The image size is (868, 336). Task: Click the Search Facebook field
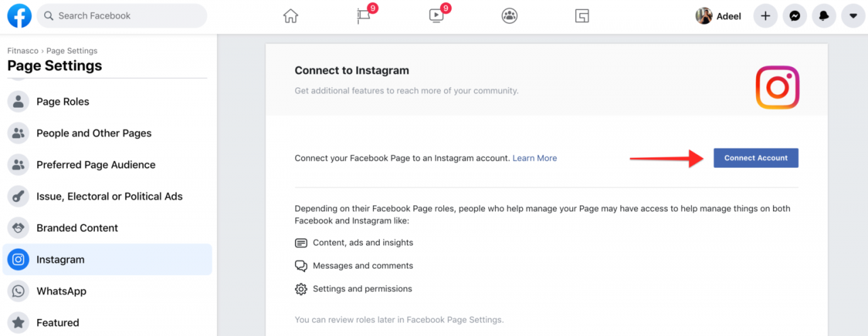[122, 16]
